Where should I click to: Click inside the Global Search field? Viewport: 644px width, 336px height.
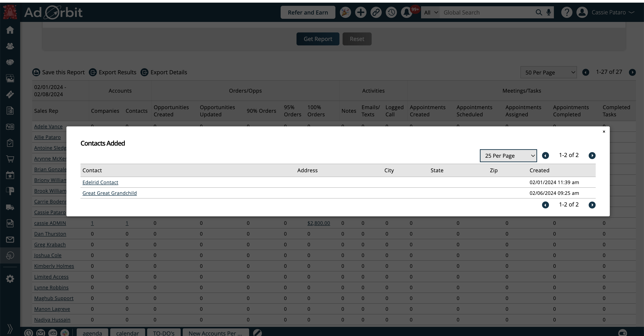[487, 13]
